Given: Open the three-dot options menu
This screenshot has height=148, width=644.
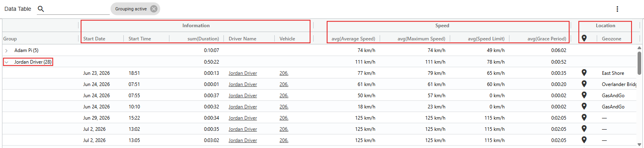Looking at the screenshot, I should click(x=617, y=9).
